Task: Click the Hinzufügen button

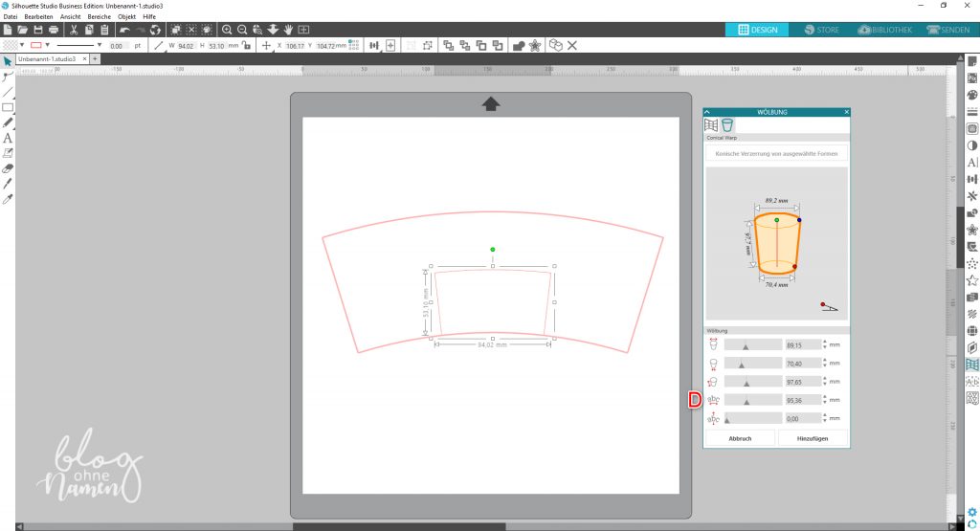Action: 813,438
